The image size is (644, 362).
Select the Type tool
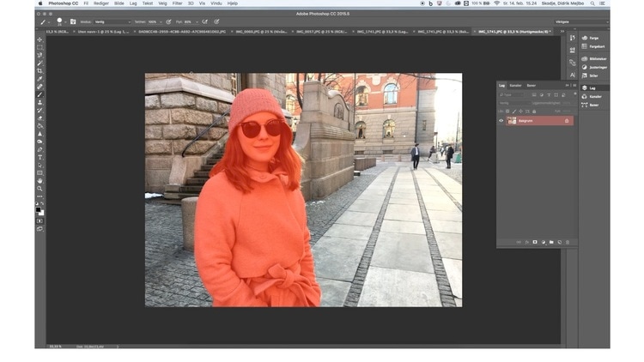tap(39, 157)
